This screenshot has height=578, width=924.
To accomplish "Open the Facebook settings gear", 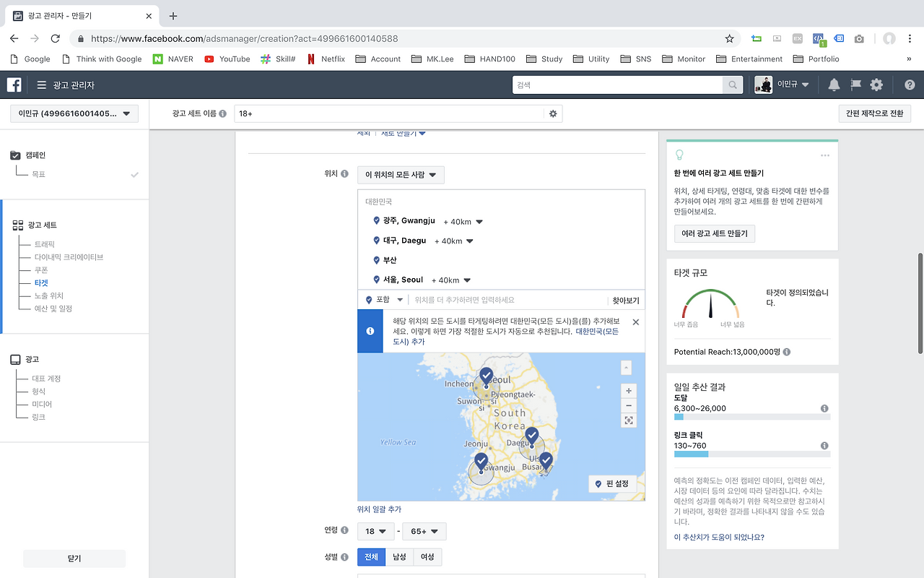I will click(876, 85).
